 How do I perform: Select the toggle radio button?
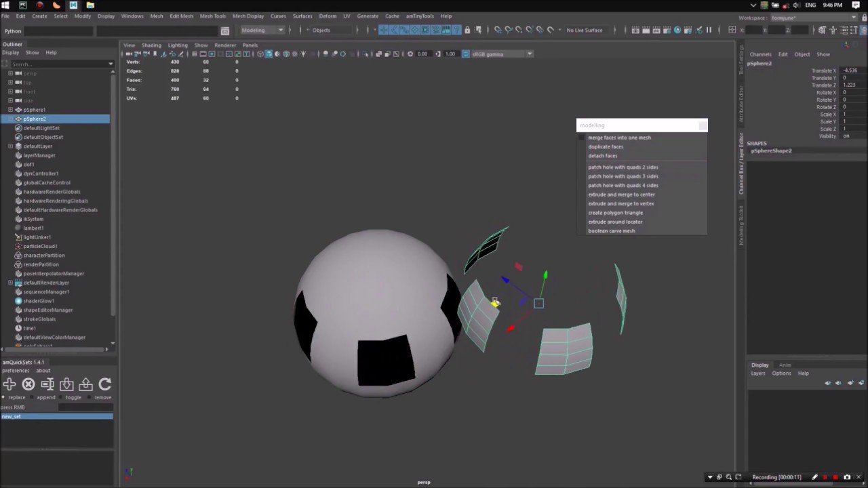(61, 397)
